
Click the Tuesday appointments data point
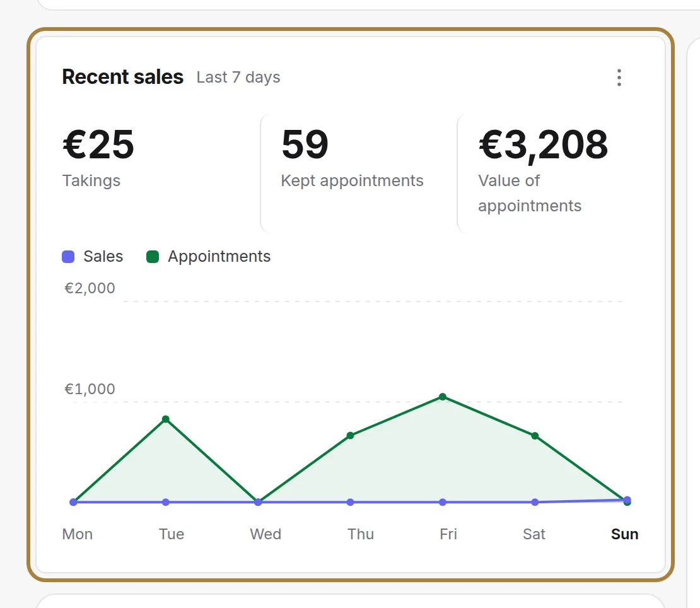(x=166, y=419)
